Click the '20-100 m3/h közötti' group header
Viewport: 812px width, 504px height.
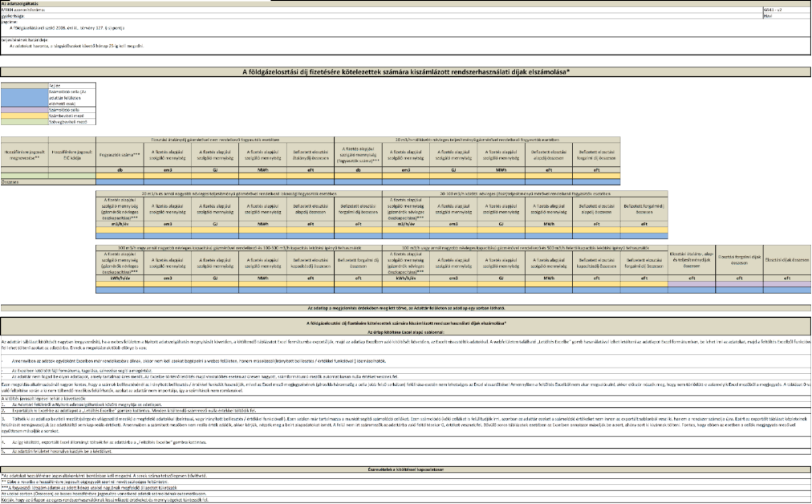tap(525, 193)
